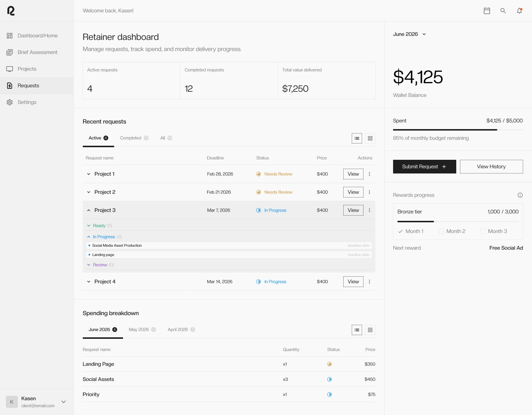Viewport: 532px width, 415px height.
Task: Open the June 2026 spending tab
Action: 103,330
